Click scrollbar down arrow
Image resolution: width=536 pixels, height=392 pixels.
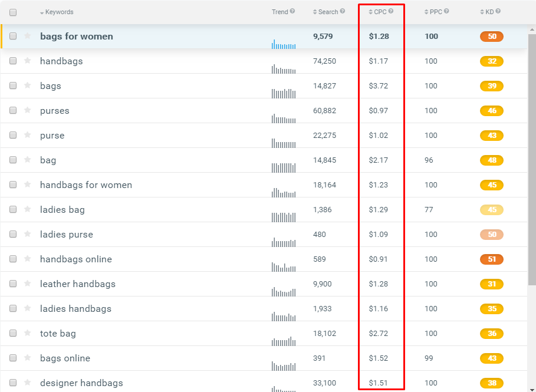532,389
